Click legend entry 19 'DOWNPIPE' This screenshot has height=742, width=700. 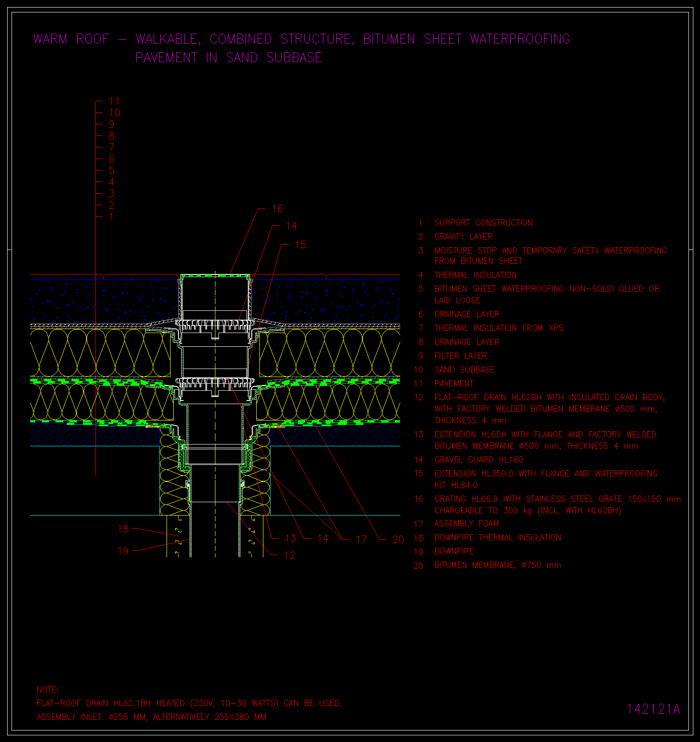coord(454,552)
